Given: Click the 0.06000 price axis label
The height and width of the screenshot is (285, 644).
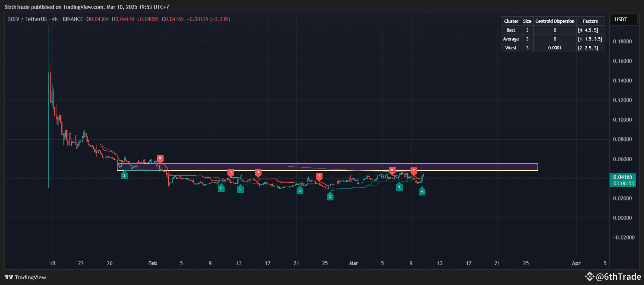Looking at the screenshot, I should coord(622,159).
